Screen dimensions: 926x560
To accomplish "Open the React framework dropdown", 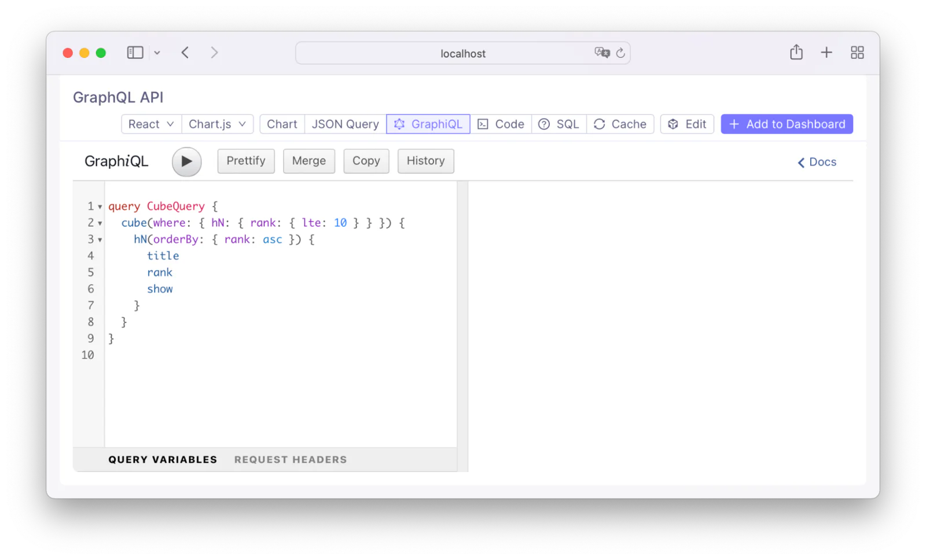I will (151, 124).
